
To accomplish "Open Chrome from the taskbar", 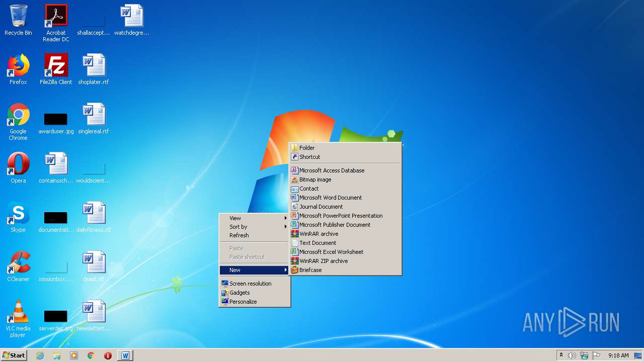I will (x=91, y=355).
